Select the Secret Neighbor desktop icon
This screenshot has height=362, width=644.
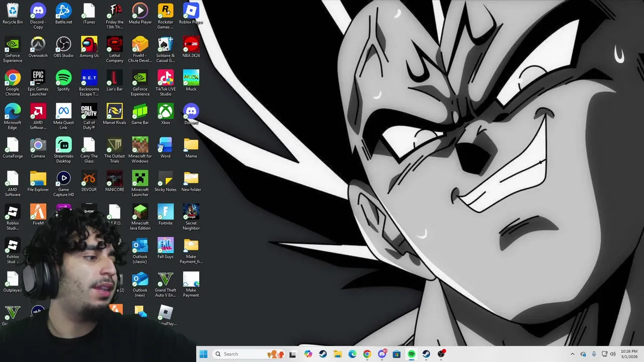191,218
